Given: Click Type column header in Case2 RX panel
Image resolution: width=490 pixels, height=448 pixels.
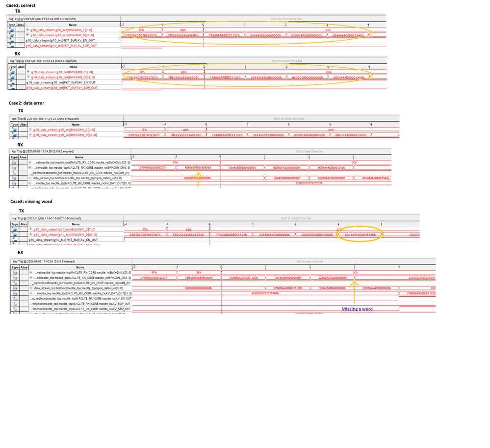Looking at the screenshot, I should pos(14,157).
